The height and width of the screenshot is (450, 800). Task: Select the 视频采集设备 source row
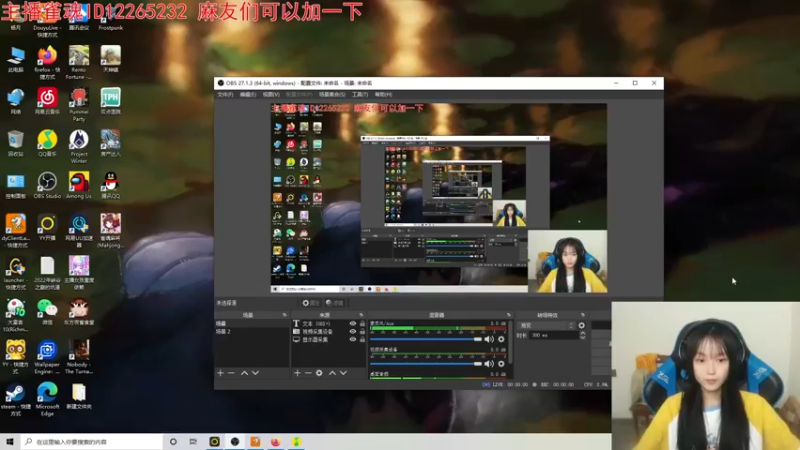click(328, 331)
